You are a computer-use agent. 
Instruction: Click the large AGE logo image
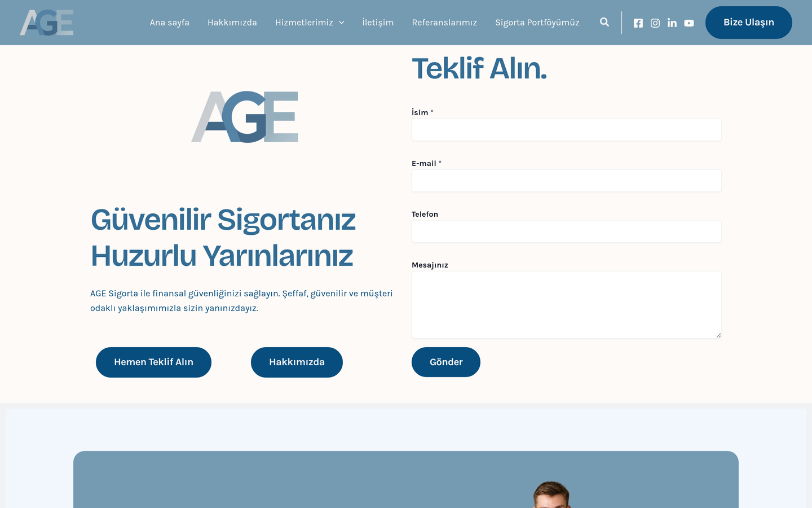point(245,117)
